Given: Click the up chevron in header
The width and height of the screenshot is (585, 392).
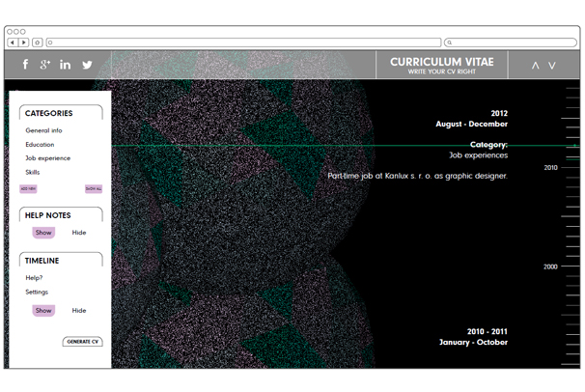Looking at the screenshot, I should 536,66.
